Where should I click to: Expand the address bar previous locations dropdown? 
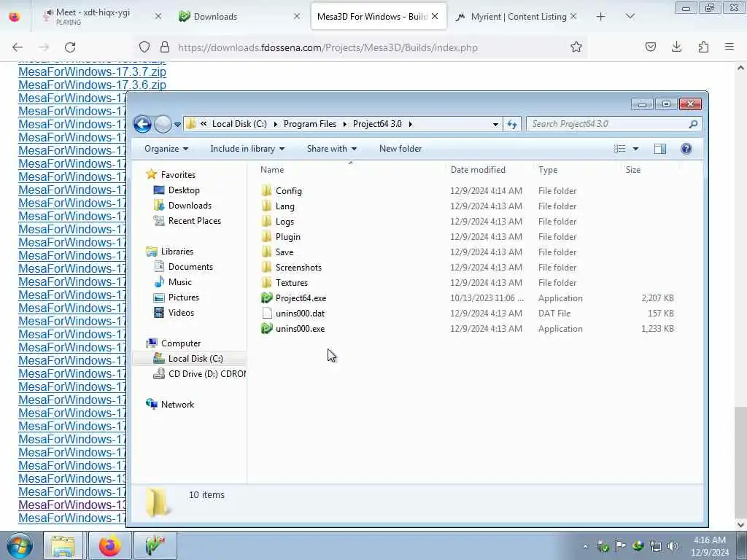pos(495,124)
